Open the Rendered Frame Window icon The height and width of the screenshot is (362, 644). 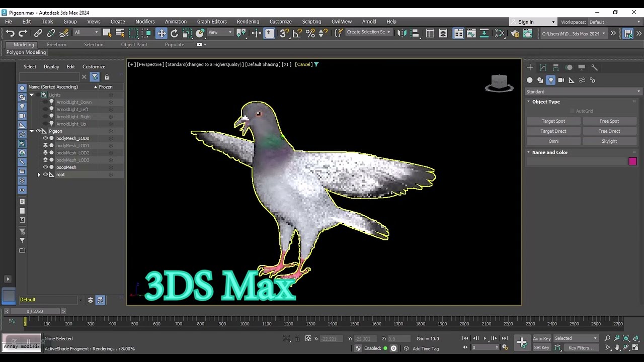point(527,33)
